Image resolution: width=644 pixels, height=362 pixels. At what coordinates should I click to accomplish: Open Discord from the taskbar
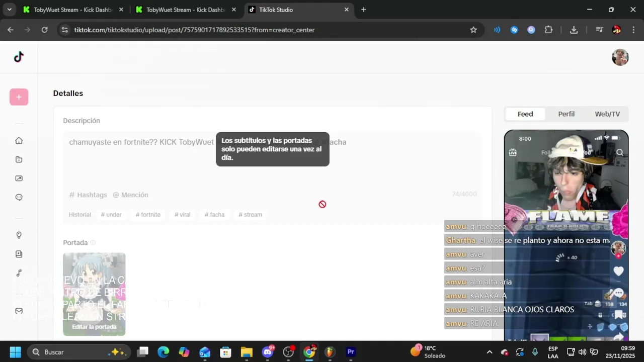[x=268, y=352]
